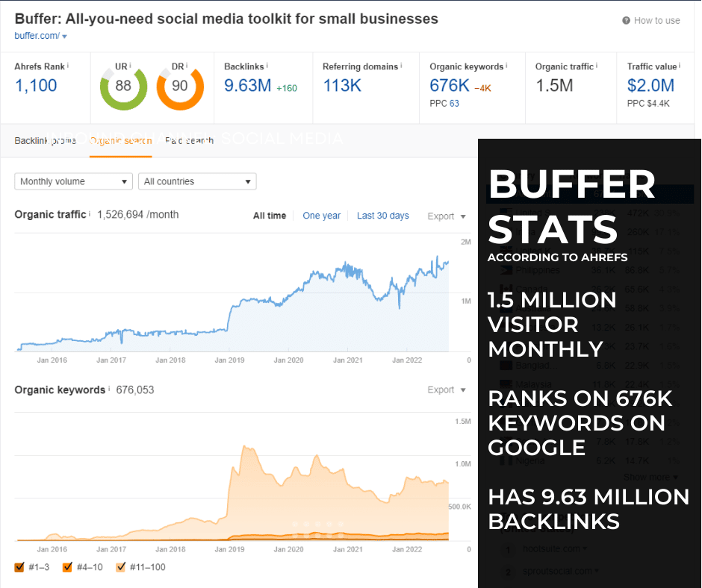Select the Last 30 days range

click(x=382, y=216)
